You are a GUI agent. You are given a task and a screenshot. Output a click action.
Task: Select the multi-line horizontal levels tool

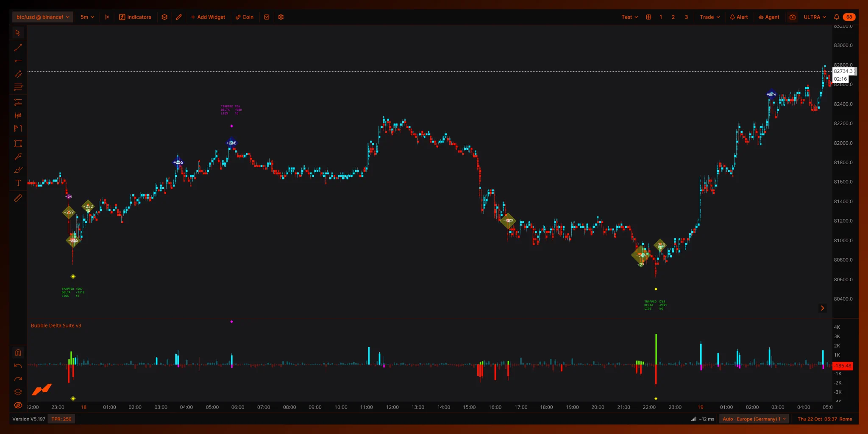[x=18, y=87]
